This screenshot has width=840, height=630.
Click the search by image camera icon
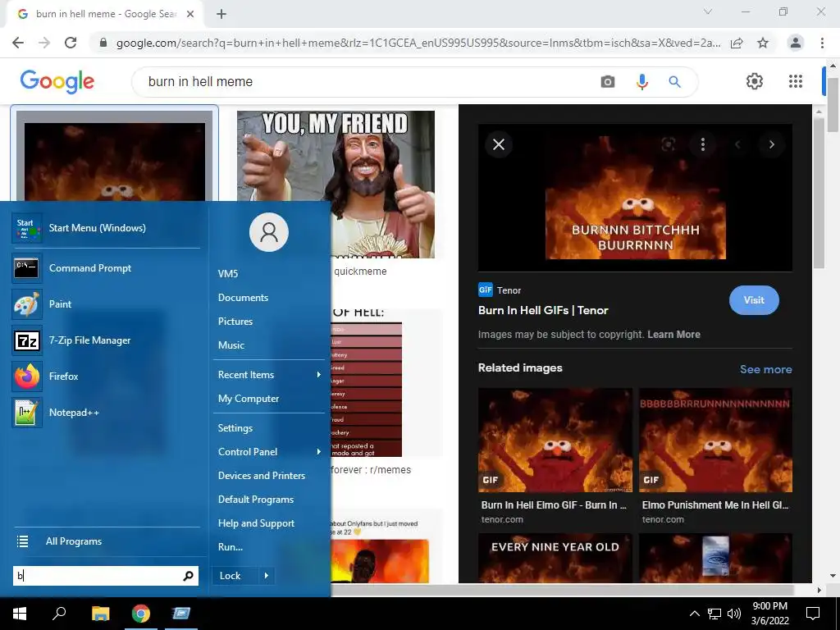(608, 81)
